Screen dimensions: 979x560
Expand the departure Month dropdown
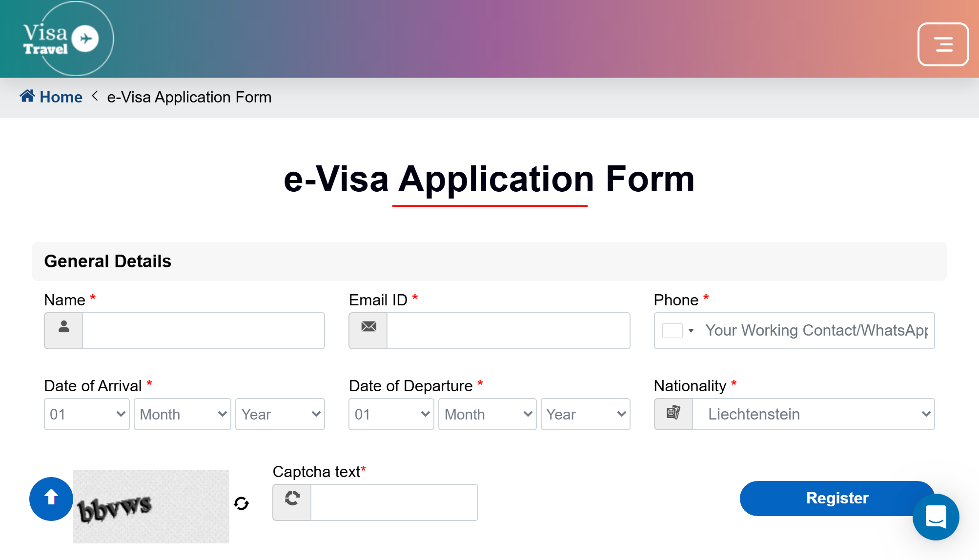(x=488, y=414)
